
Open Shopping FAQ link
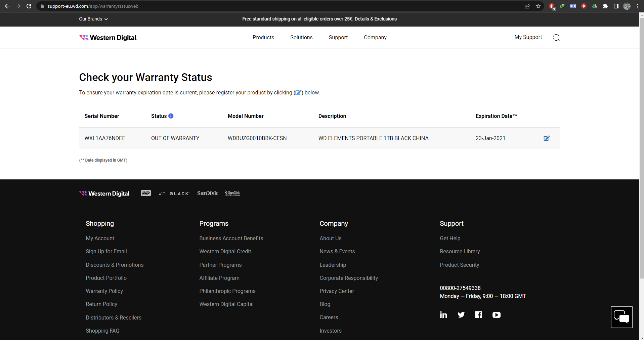[102, 331]
